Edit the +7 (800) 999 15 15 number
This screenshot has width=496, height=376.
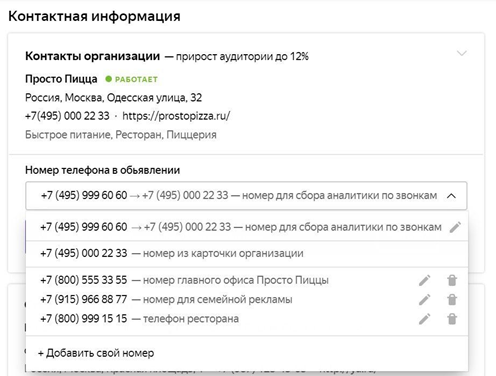click(425, 319)
